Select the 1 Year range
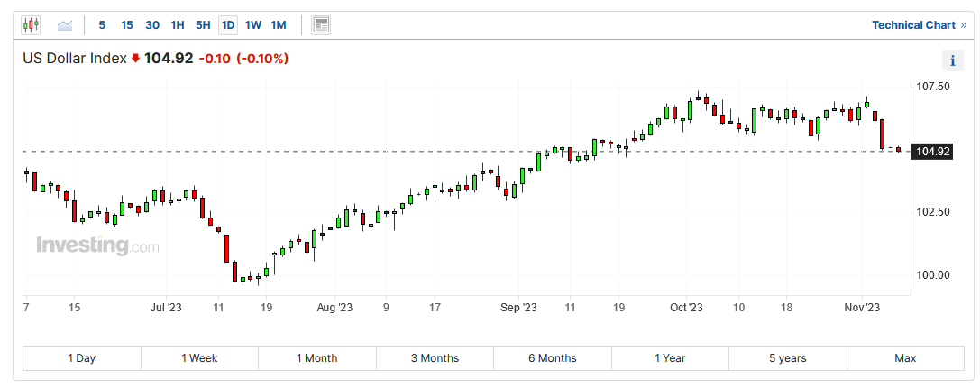 click(x=670, y=358)
